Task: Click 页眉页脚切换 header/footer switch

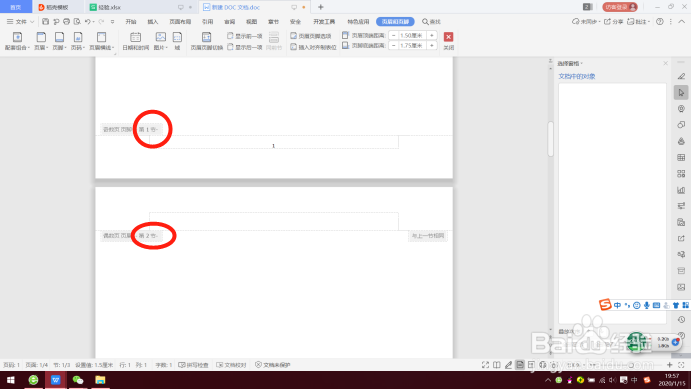Action: (x=207, y=41)
